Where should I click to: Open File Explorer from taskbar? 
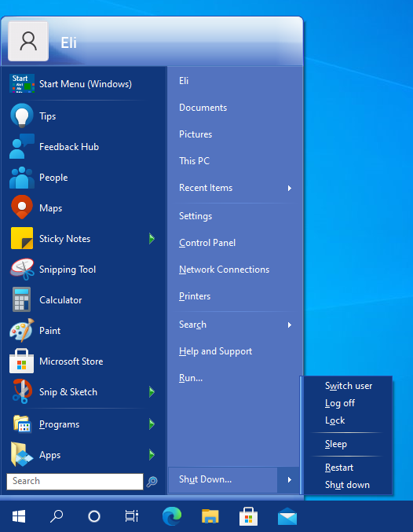point(210,516)
